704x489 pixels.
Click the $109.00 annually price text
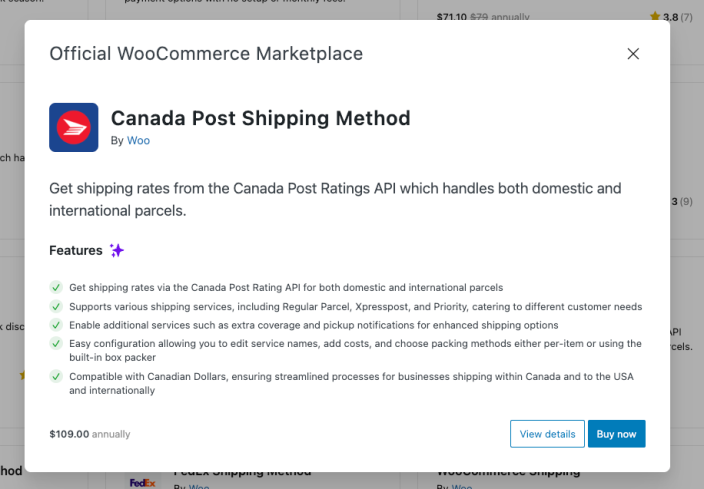(89, 434)
